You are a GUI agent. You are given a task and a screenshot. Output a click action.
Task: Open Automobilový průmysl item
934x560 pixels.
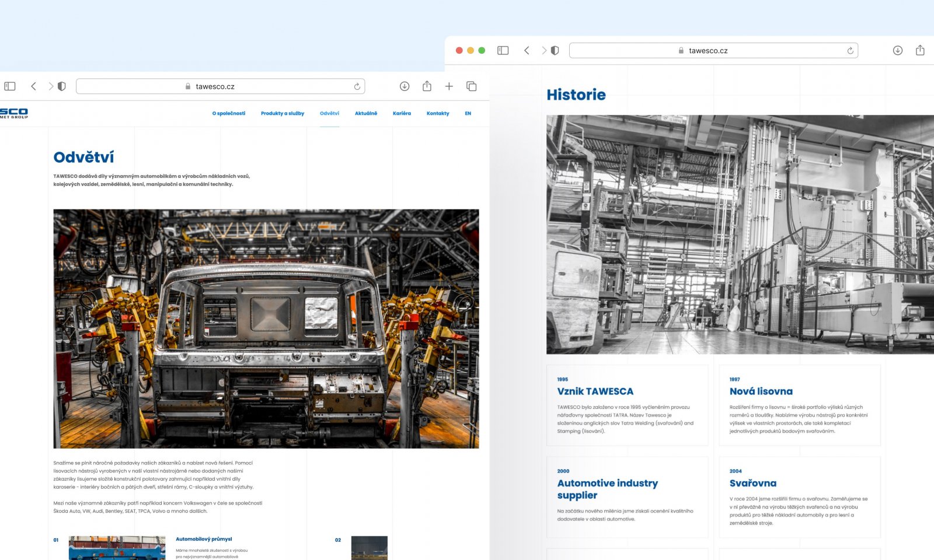[x=204, y=539]
